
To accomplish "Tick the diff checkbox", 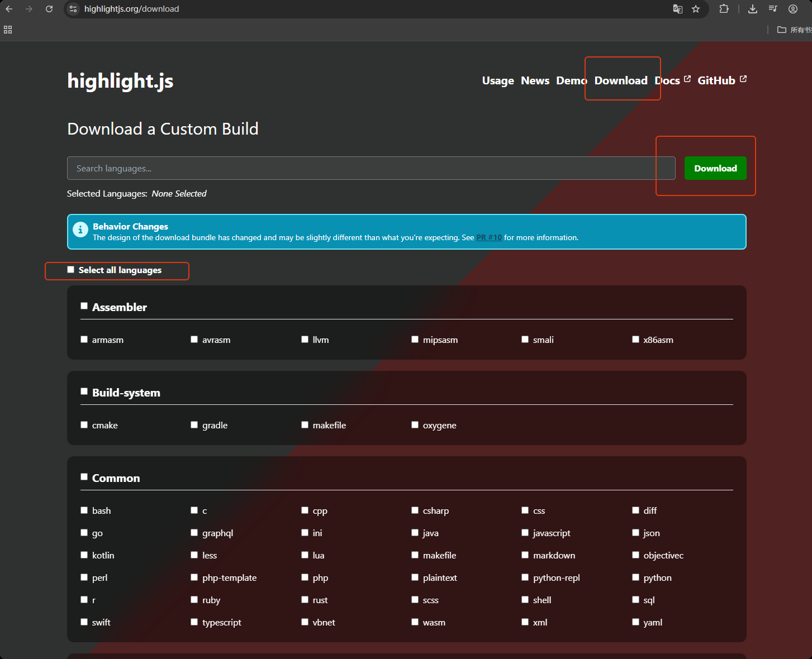I will (635, 510).
